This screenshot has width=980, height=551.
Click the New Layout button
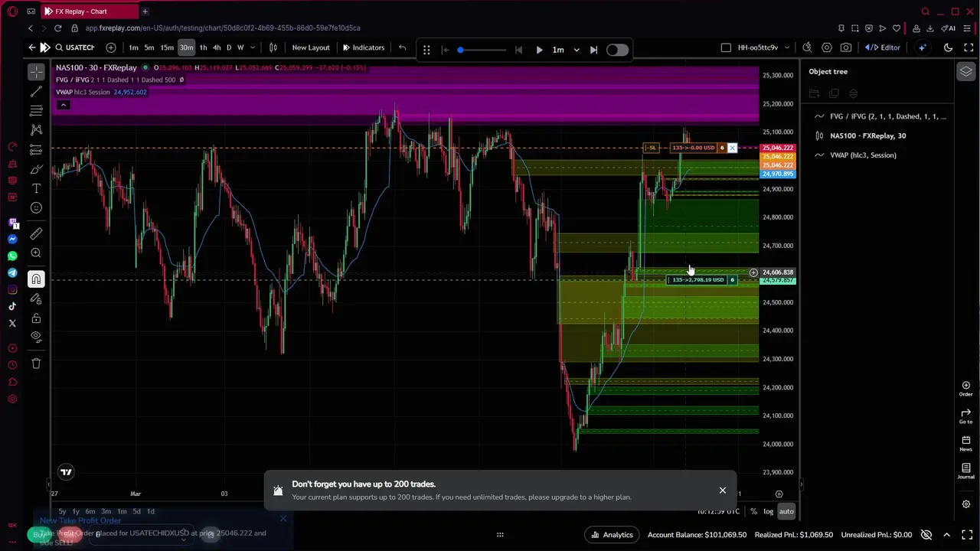(x=311, y=47)
